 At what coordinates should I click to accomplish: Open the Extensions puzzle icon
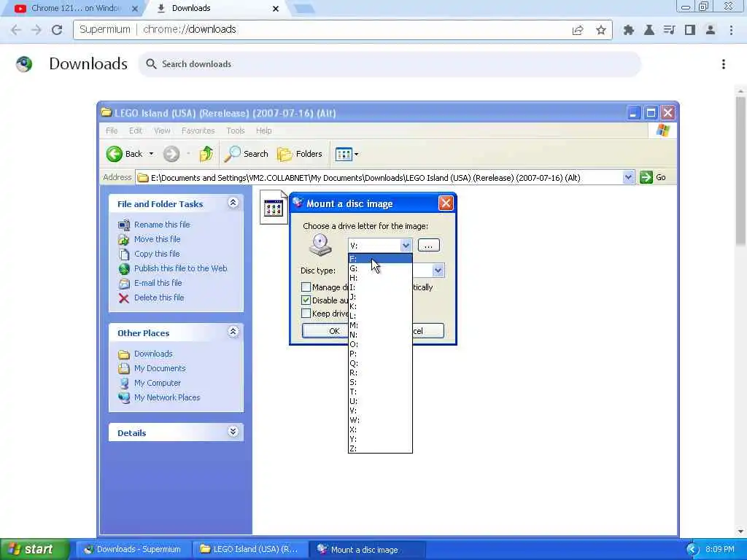pos(628,30)
